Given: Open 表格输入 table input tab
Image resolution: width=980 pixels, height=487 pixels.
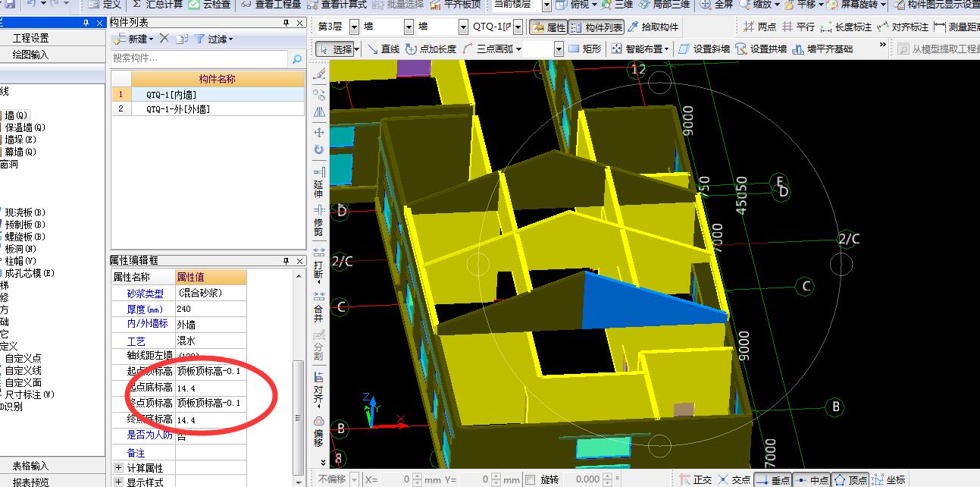Looking at the screenshot, I should coord(30,466).
